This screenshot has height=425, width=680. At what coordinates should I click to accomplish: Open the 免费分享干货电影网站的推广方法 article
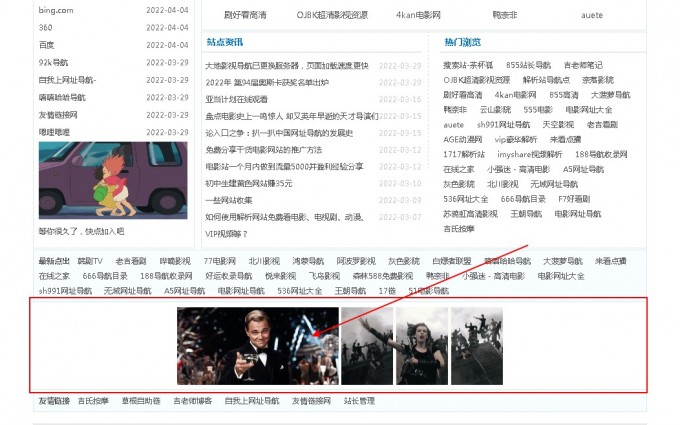pos(264,150)
